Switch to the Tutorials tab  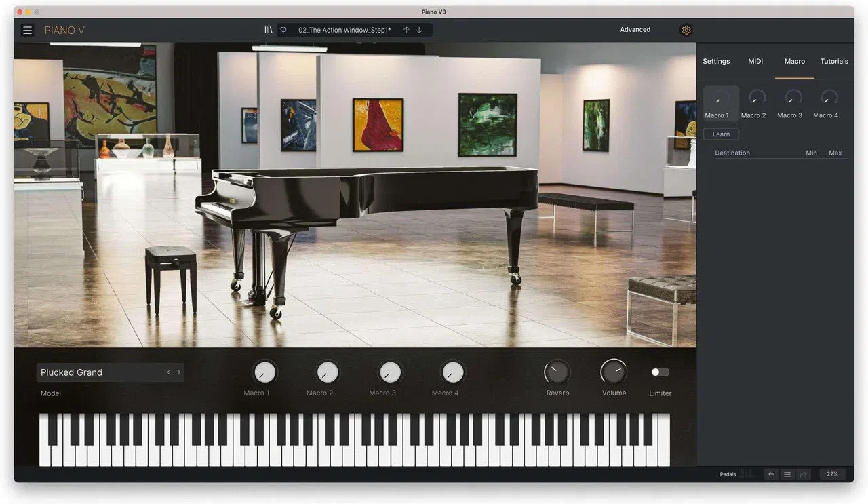834,61
